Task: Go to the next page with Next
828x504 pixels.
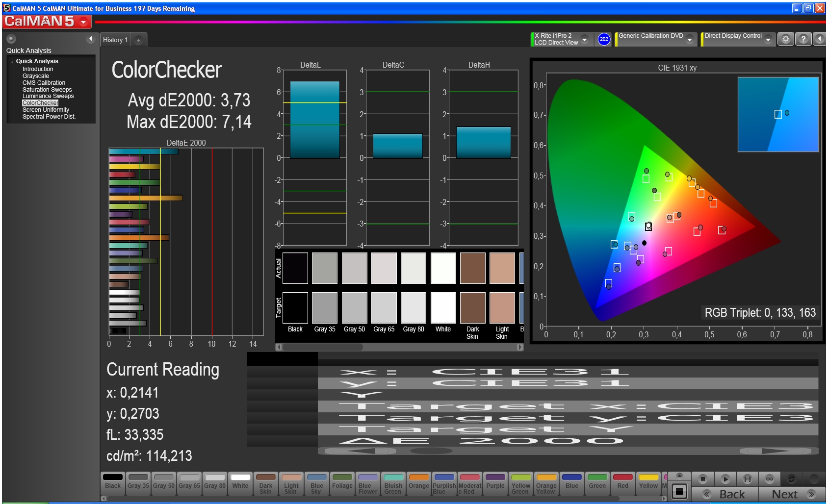Action: [792, 494]
